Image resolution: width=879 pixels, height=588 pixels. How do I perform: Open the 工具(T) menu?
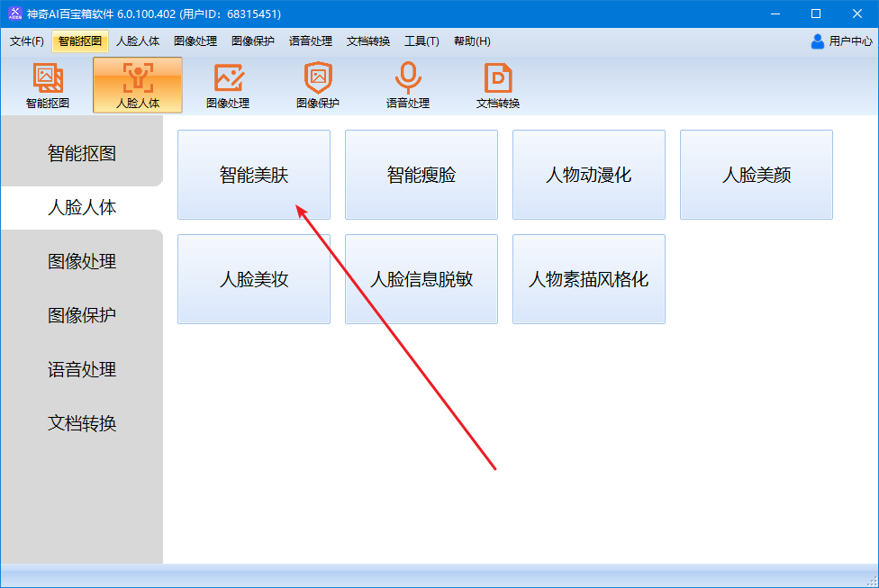coord(421,41)
